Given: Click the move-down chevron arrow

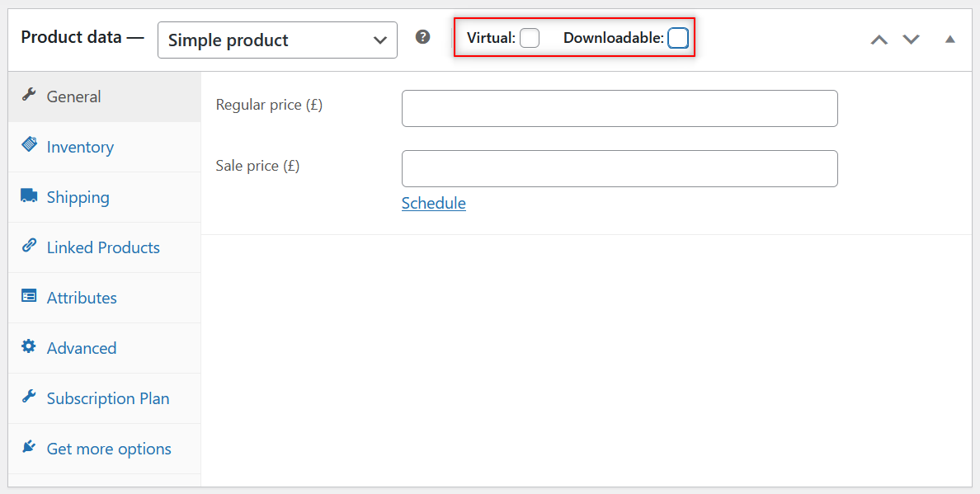Looking at the screenshot, I should coord(911,38).
